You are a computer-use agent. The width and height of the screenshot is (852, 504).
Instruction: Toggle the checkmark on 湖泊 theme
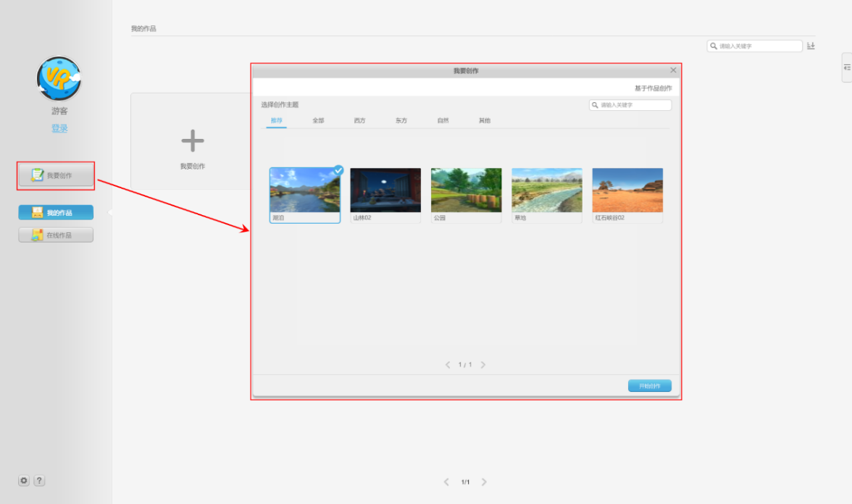pos(338,170)
